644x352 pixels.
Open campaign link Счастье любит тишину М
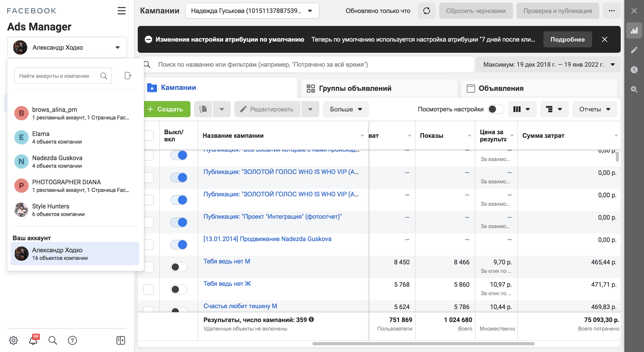click(x=240, y=306)
